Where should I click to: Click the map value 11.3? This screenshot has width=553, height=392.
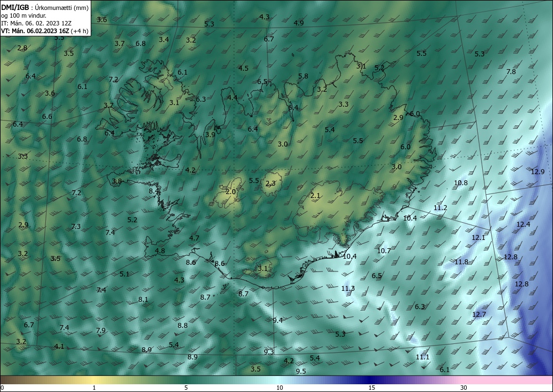pyautogui.click(x=348, y=289)
